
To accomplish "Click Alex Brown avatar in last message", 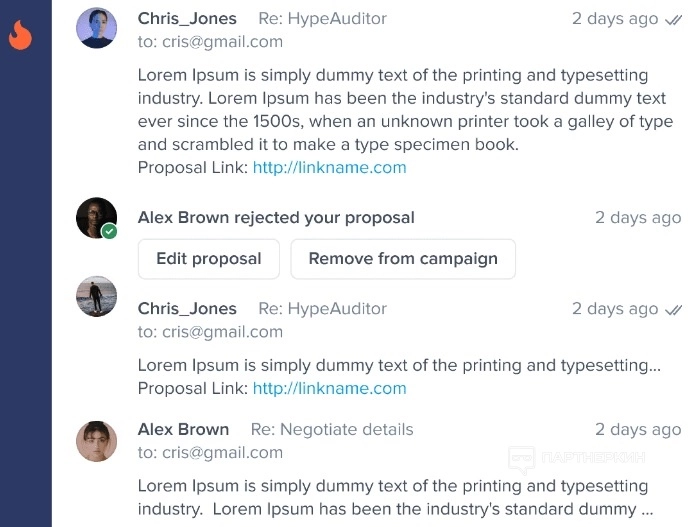I will click(97, 441).
